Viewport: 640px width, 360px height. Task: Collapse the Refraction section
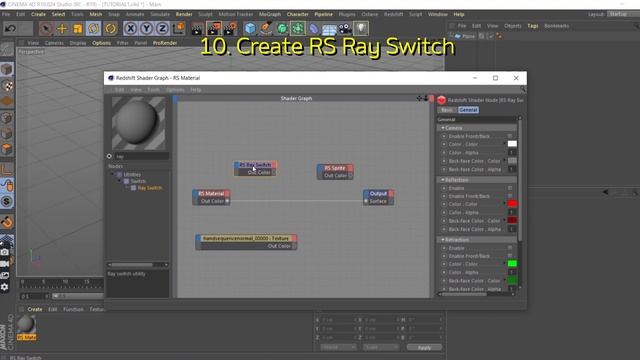pyautogui.click(x=442, y=240)
